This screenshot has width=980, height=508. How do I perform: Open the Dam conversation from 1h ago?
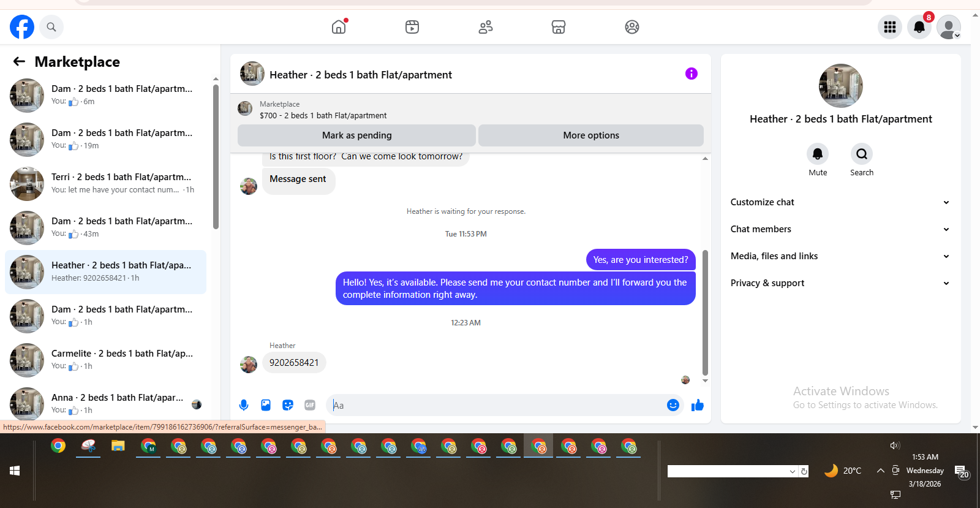(105, 316)
